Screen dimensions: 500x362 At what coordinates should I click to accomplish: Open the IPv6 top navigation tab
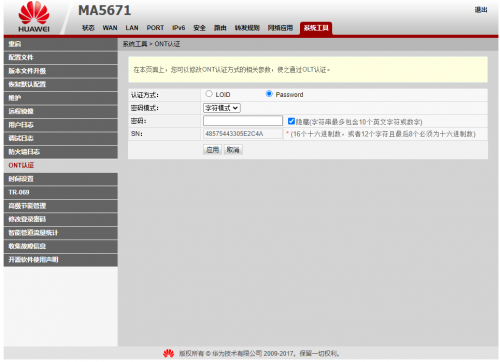point(179,28)
